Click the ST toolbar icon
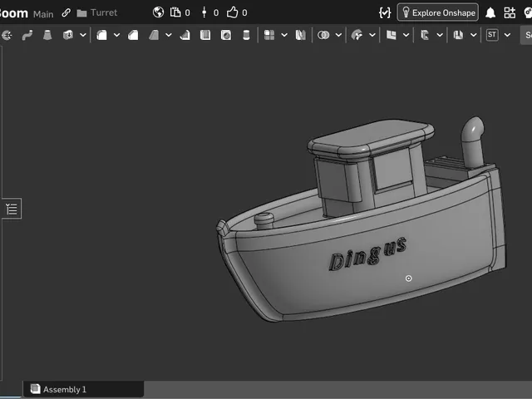The height and width of the screenshot is (399, 532). pyautogui.click(x=492, y=35)
